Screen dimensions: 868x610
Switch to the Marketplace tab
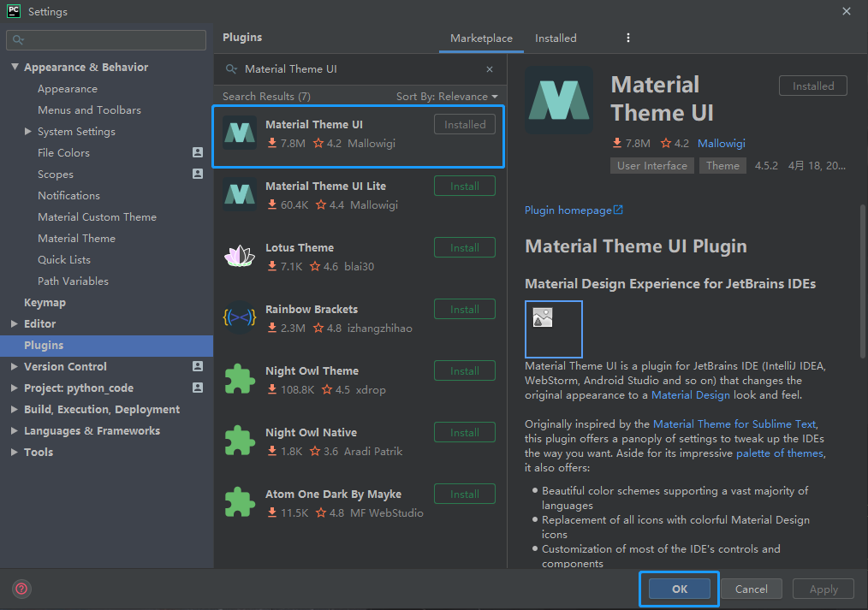click(481, 38)
